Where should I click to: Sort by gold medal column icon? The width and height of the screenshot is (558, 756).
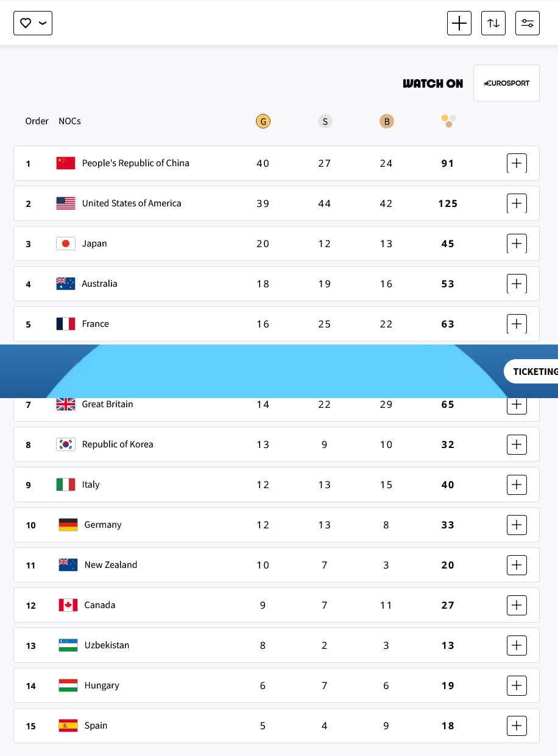coord(263,121)
